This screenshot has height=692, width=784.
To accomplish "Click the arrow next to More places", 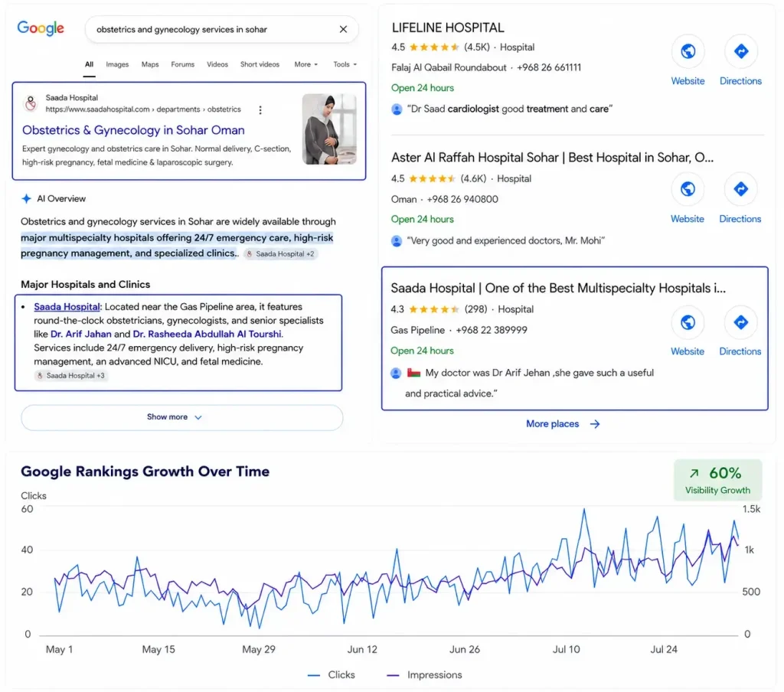I will (x=594, y=424).
